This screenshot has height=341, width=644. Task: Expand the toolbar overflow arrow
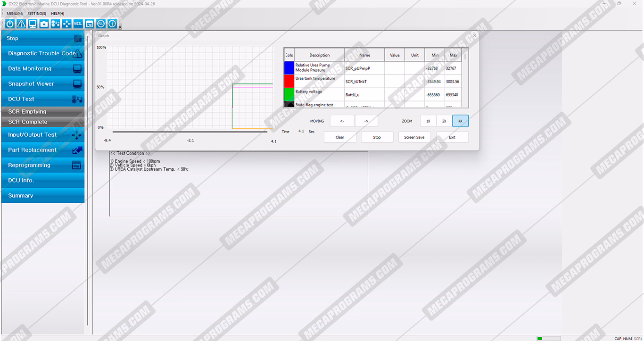[120, 27]
